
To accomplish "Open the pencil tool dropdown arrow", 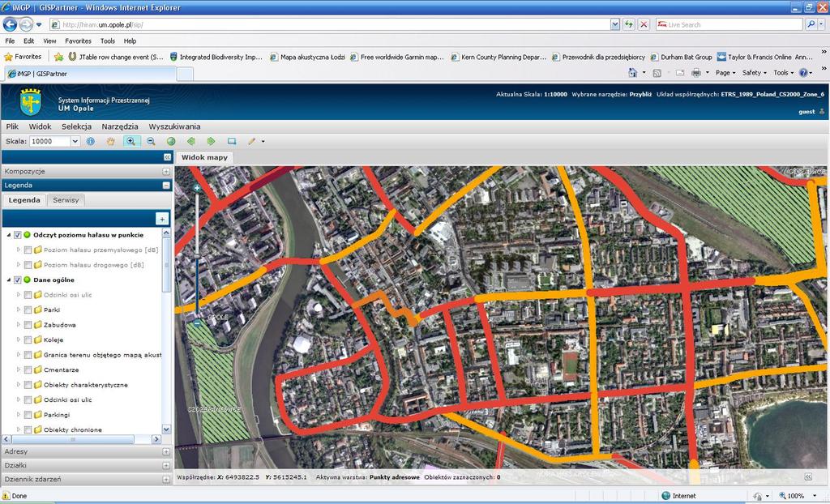I will pos(263,141).
